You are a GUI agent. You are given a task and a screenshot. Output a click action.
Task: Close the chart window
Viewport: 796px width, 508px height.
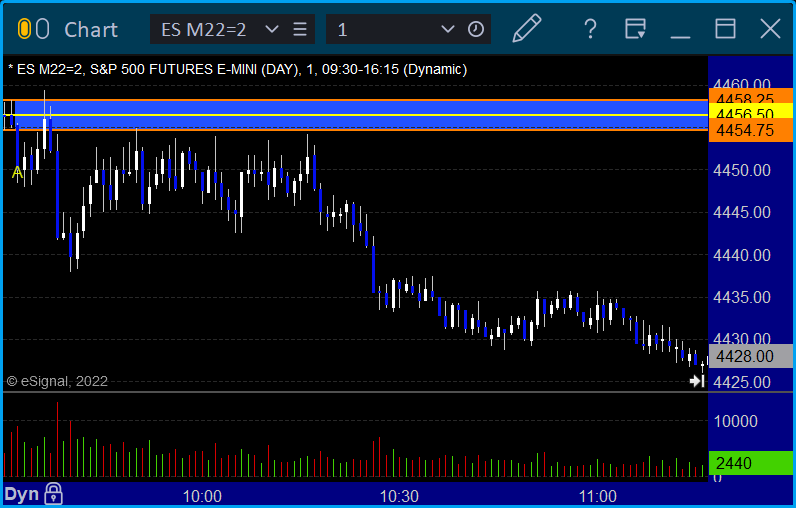click(770, 29)
